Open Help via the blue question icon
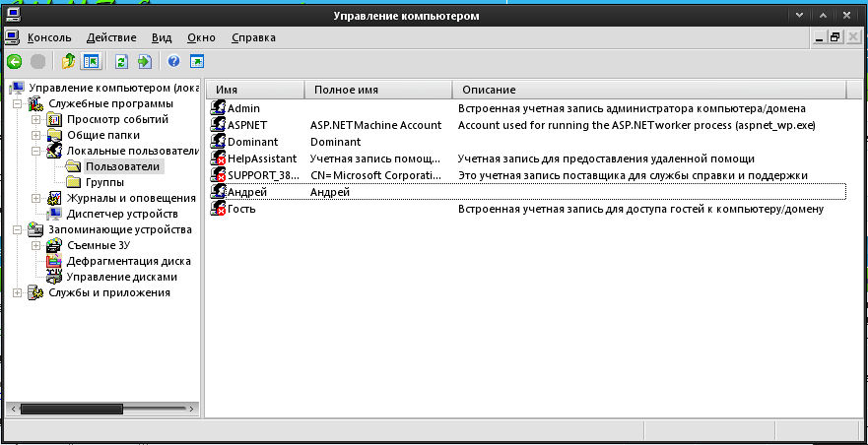This screenshot has height=445, width=868. point(173,61)
